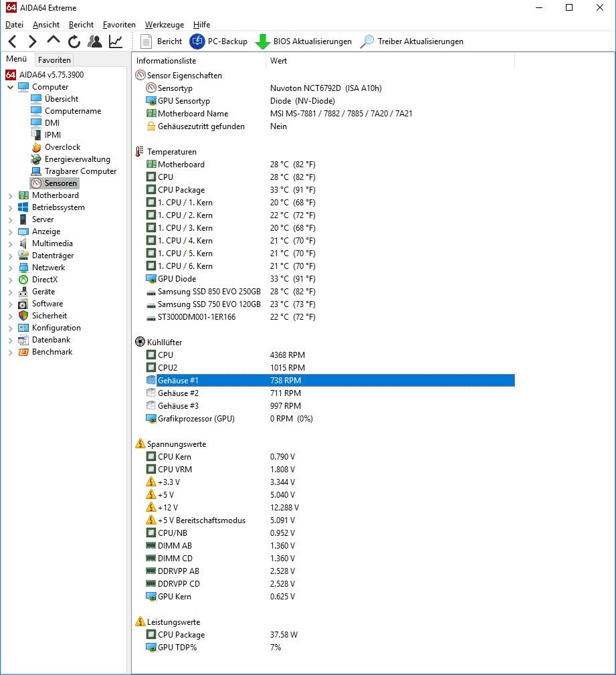Open the users icon in the toolbar
The height and width of the screenshot is (675, 616).
coord(95,41)
